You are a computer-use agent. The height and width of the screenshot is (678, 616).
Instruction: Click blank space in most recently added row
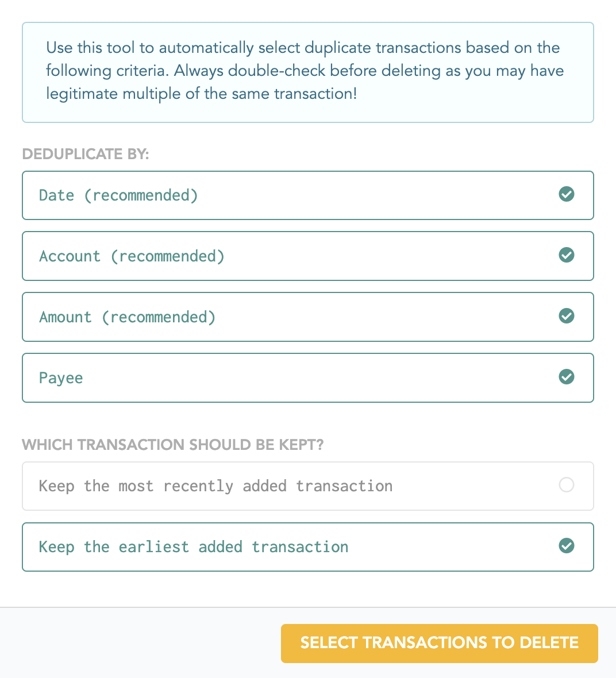coord(476,487)
